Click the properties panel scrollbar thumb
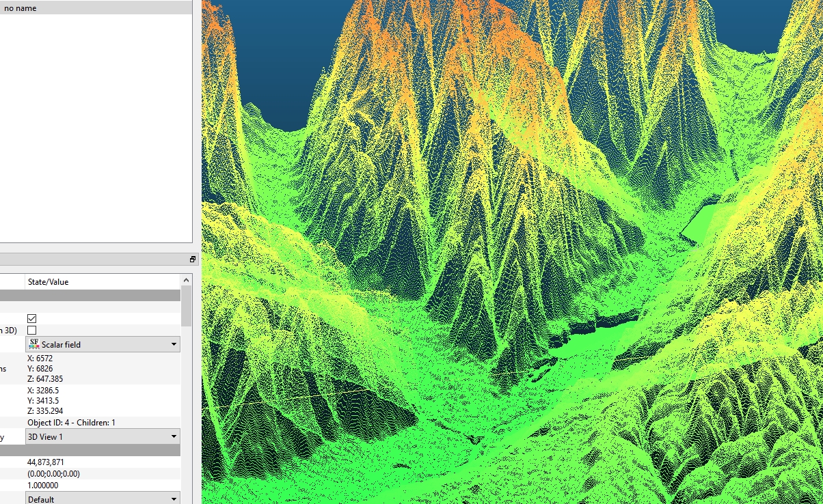Screen dimensions: 823x504 [x=187, y=305]
